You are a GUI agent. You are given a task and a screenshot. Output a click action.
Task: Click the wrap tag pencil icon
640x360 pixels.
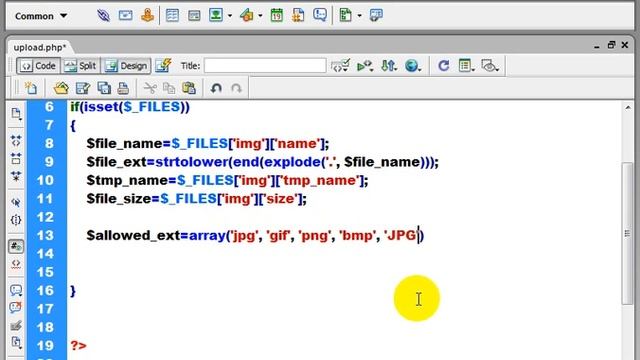[x=16, y=325]
